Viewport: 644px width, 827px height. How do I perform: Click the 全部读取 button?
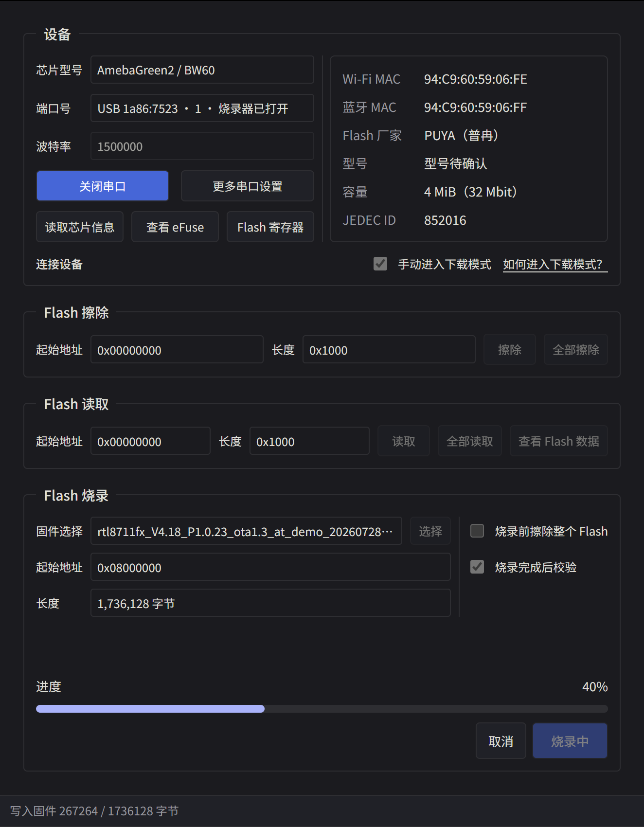point(470,441)
